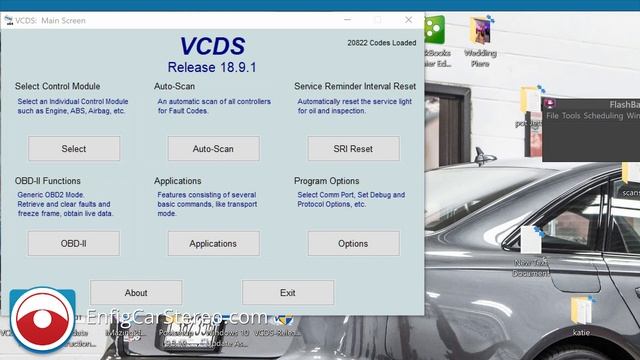Screen dimensions: 640x360
Task: Click the Select control module button
Action: 74,149
